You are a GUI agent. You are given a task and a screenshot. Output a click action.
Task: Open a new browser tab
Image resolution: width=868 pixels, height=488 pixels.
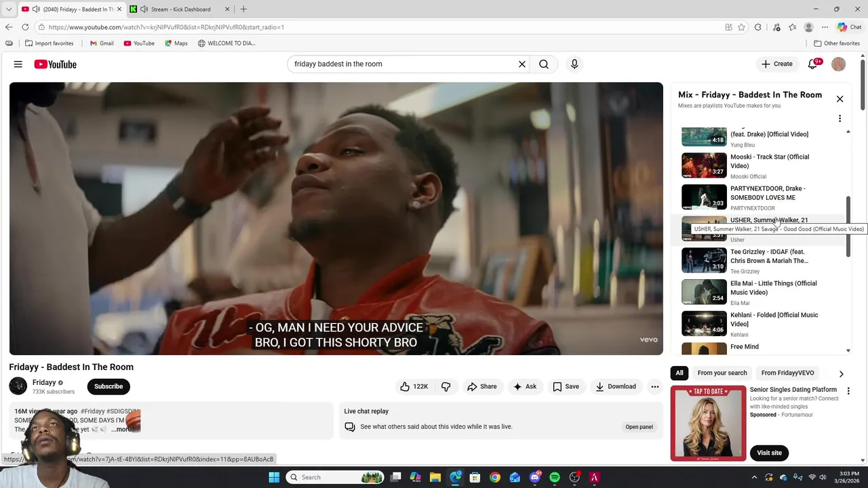click(x=243, y=9)
